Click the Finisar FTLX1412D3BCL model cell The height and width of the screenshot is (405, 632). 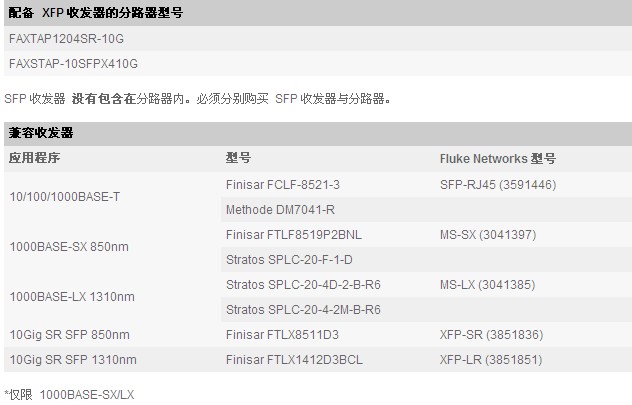pos(294,360)
